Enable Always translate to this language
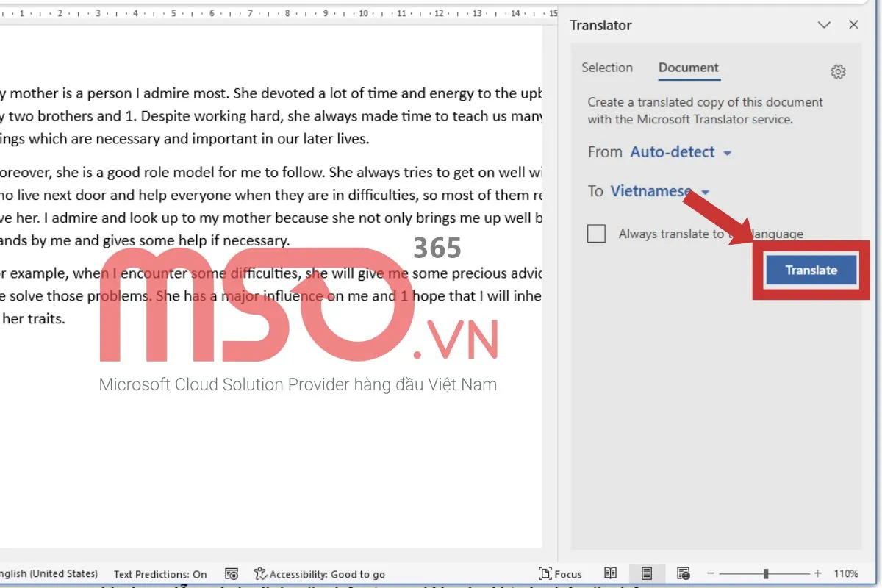The height and width of the screenshot is (588, 882). pos(597,234)
